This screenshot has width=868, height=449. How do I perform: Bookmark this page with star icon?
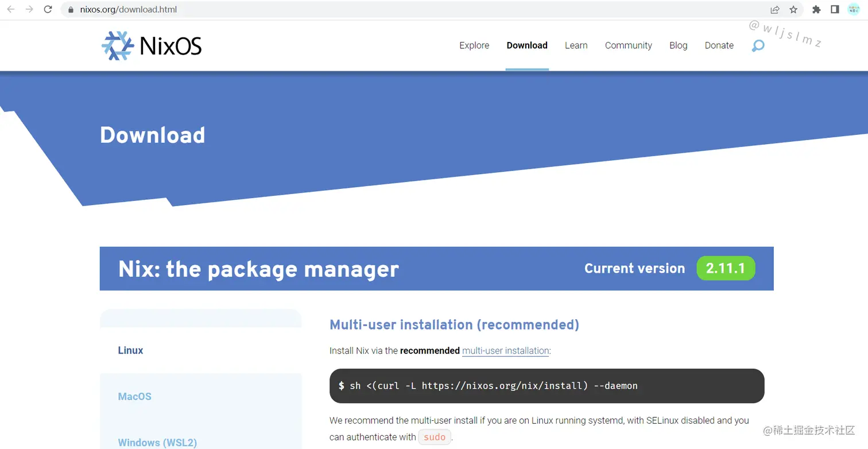click(x=793, y=9)
